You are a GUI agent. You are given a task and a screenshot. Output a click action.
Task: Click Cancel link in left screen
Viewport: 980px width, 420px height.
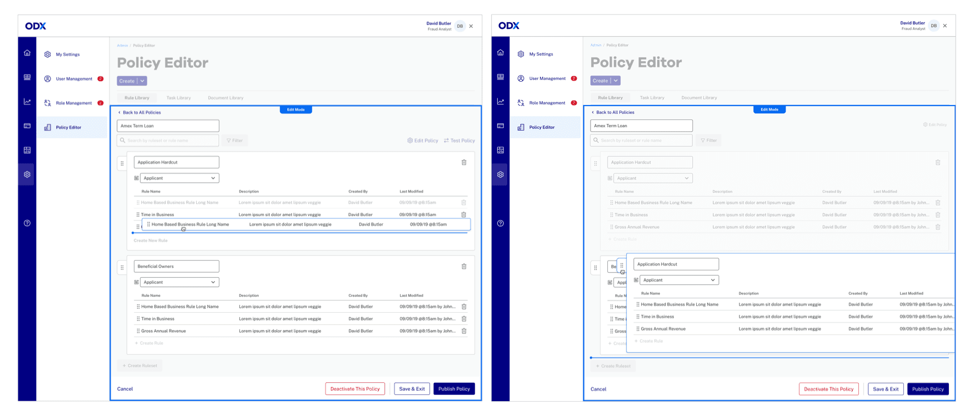tap(125, 389)
